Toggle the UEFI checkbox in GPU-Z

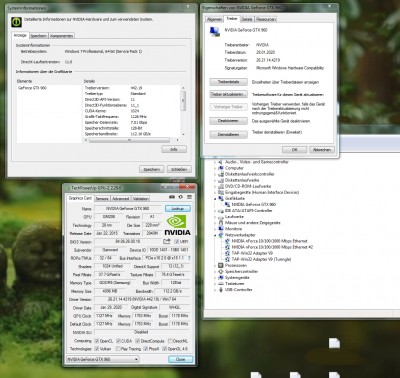click(x=177, y=241)
